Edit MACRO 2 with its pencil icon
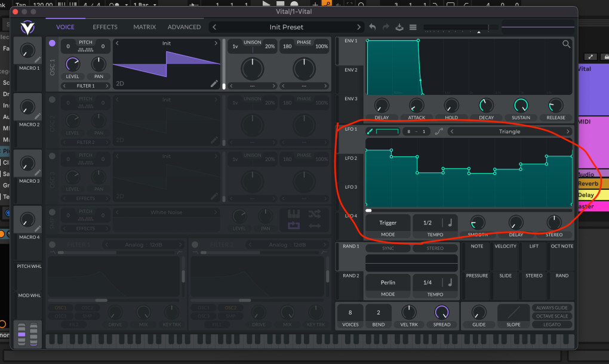This screenshot has height=364, width=609. coord(37,116)
